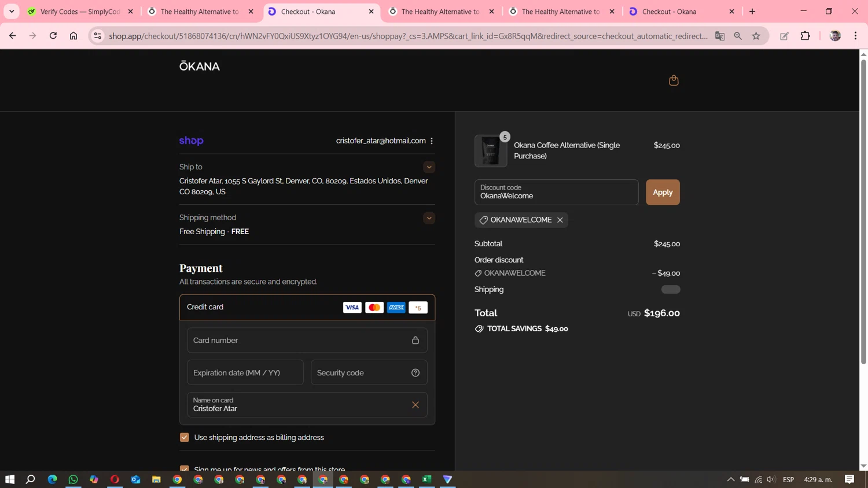The width and height of the screenshot is (868, 488).
Task: Close the active Checkout - Okana tab
Action: [372, 12]
